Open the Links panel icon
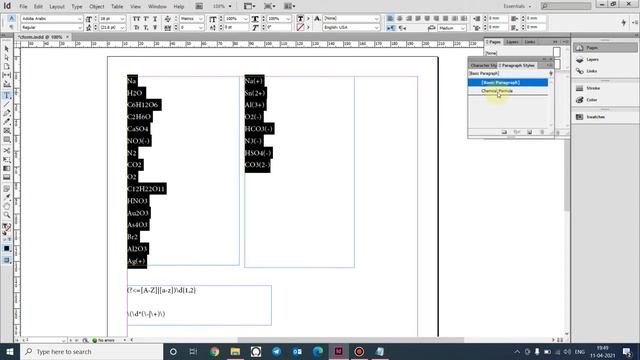640x360 pixels. (x=580, y=71)
